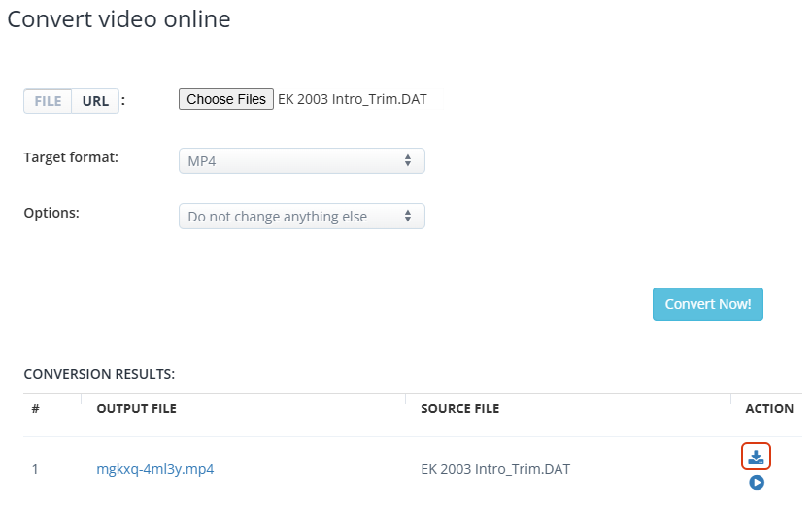812x509 pixels.
Task: Click the CONVERSION RESULTS heading
Action: (x=99, y=374)
